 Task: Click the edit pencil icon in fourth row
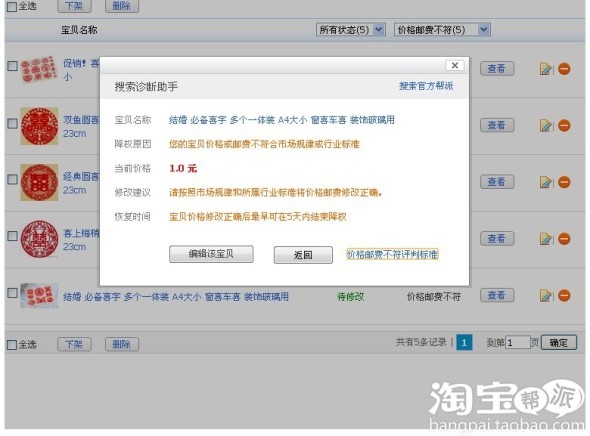coord(545,239)
